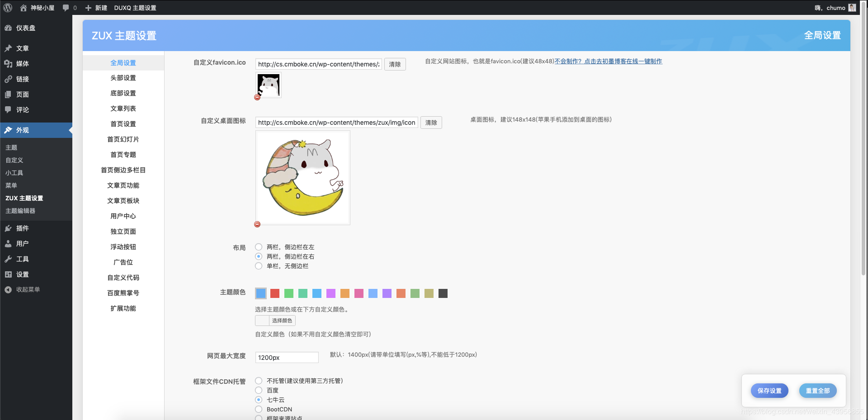Click the plus icon for 新建
Screen dimensions: 868x420
click(88, 8)
